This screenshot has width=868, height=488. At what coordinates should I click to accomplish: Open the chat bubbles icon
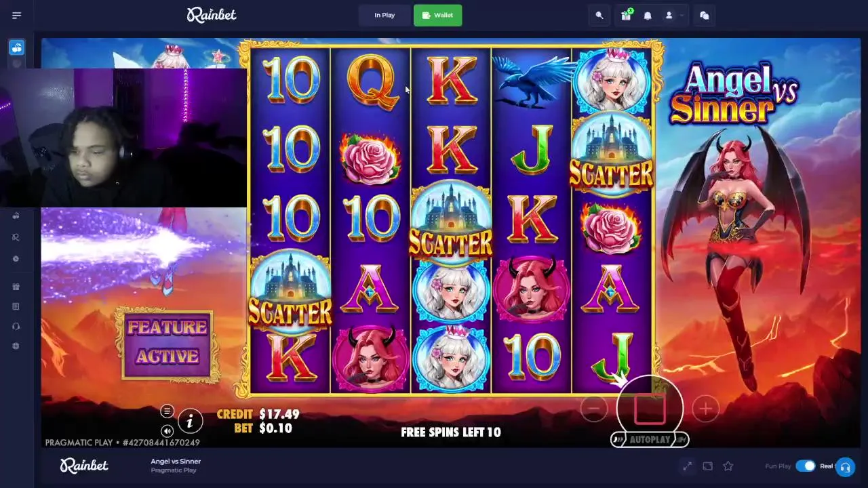click(x=704, y=15)
